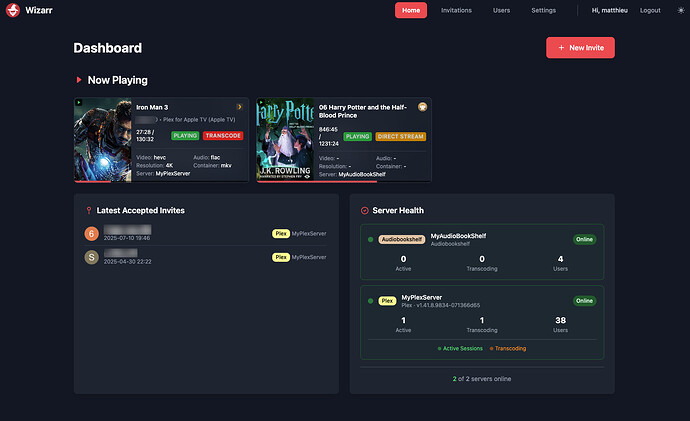Image resolution: width=690 pixels, height=421 pixels.
Task: Click the Harry Potter audiobook cover thumbnail
Action: coord(286,140)
